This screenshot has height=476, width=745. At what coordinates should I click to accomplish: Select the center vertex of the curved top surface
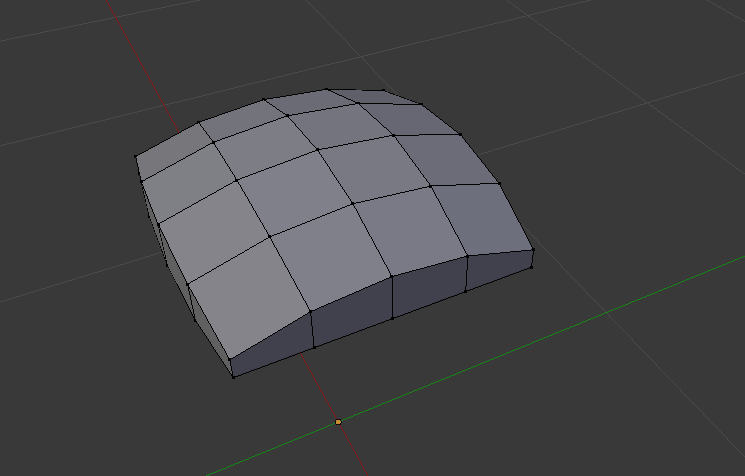(318, 150)
